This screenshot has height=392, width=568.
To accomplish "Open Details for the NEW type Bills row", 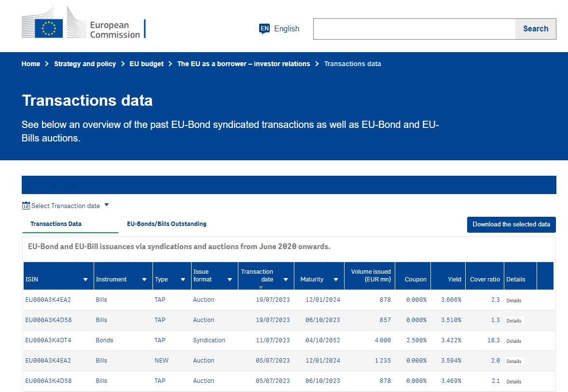I will tap(513, 361).
